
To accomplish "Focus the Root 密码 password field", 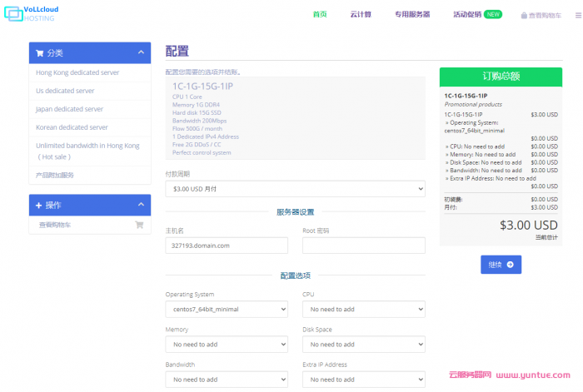I will 363,246.
